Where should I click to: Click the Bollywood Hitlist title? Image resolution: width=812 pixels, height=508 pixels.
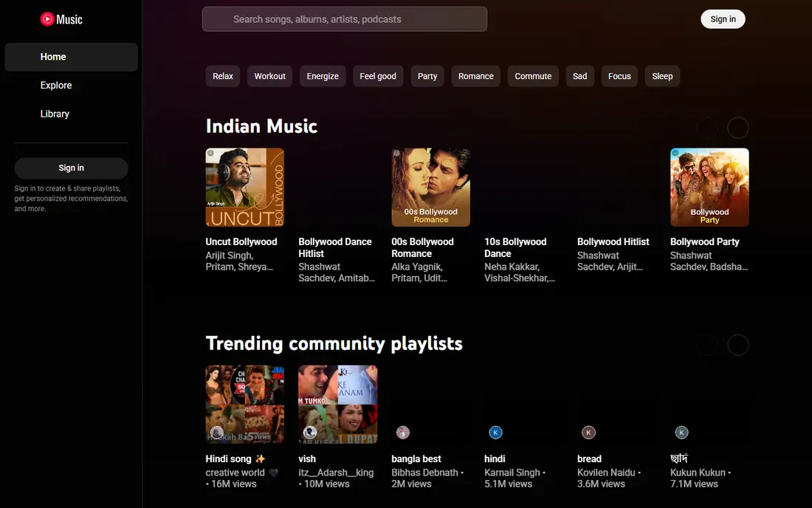[x=613, y=242]
